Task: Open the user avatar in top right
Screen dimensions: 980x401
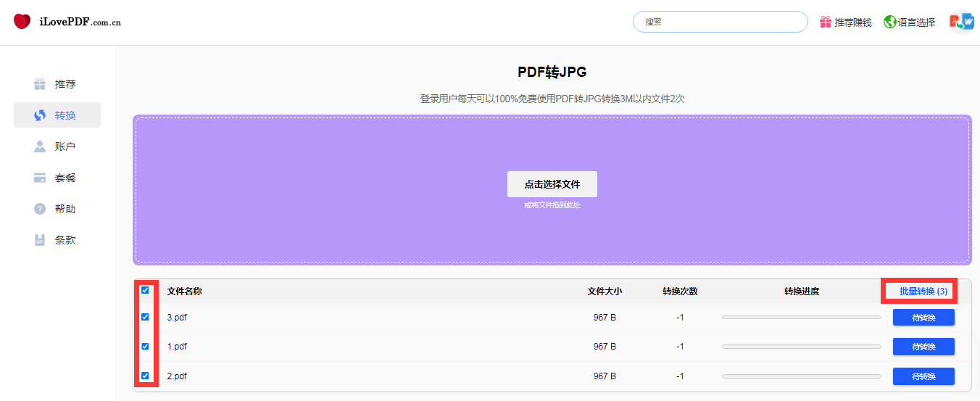Action: tap(963, 22)
